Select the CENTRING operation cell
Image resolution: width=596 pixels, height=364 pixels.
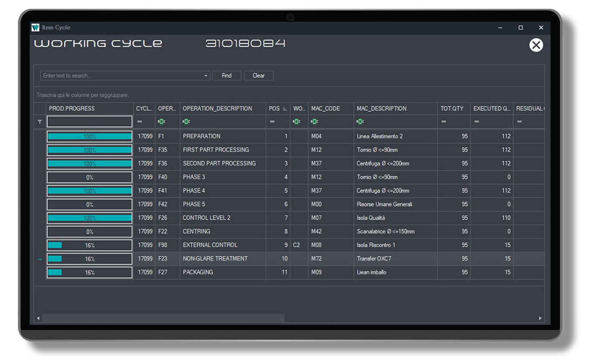223,231
